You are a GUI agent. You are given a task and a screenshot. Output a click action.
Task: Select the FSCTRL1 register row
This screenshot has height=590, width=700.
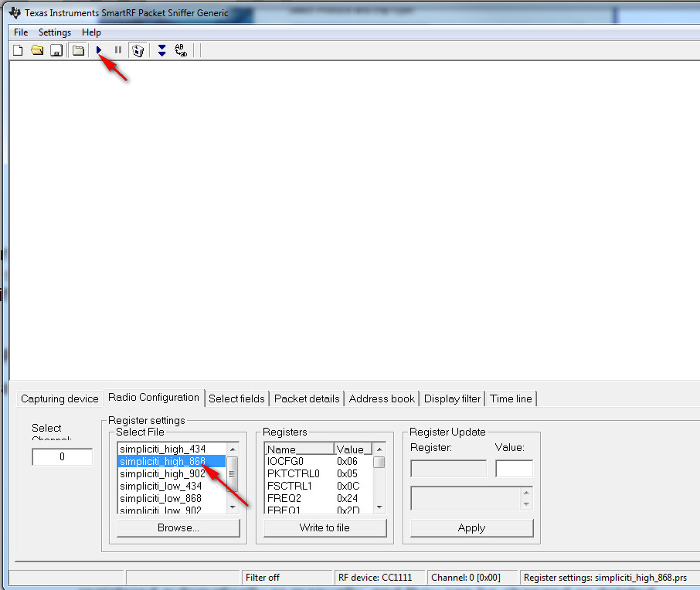click(319, 486)
